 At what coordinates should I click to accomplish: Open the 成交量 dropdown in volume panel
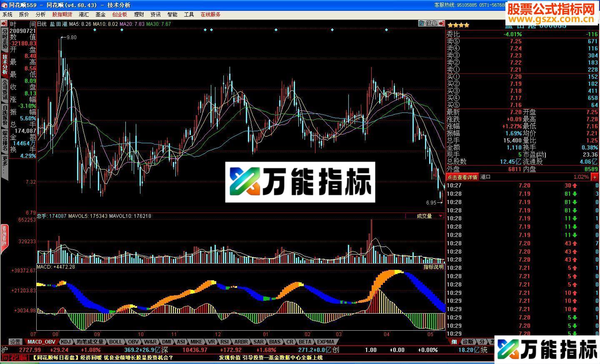coord(440,216)
